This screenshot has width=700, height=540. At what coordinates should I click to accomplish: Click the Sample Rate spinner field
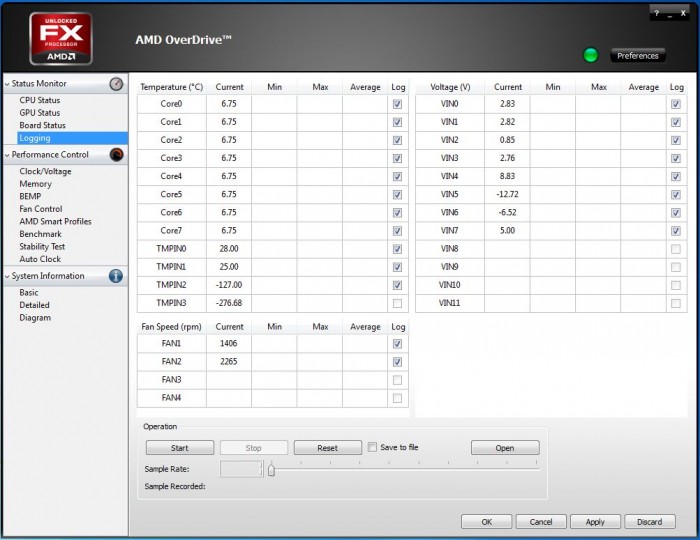[x=242, y=469]
